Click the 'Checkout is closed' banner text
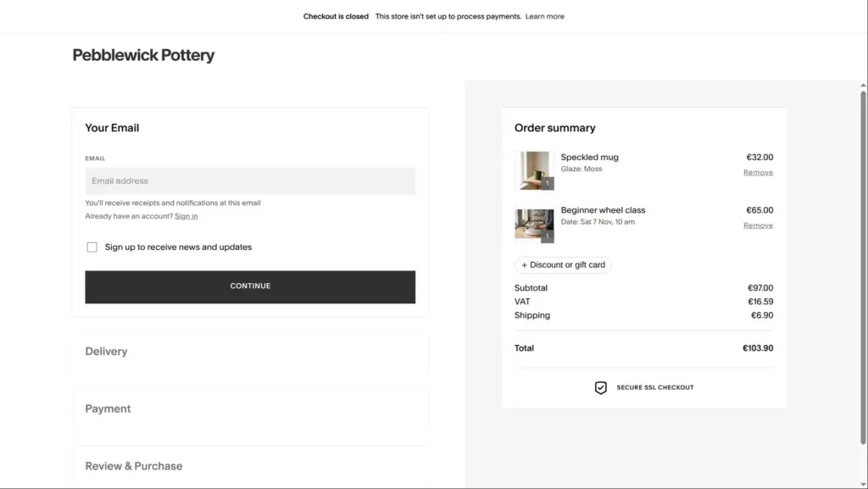Screen dimensions: 868x489 pyautogui.click(x=336, y=17)
